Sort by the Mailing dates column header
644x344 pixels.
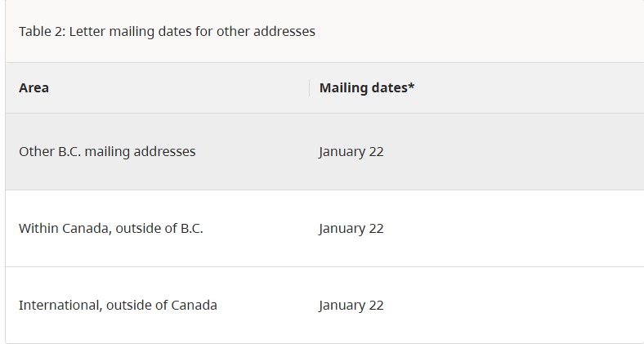click(x=364, y=88)
